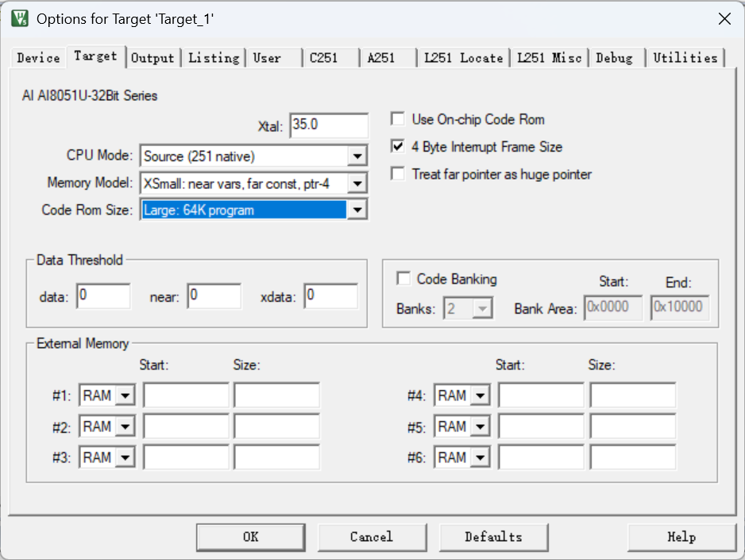
Task: Restore settings with Defaults button
Action: click(494, 537)
